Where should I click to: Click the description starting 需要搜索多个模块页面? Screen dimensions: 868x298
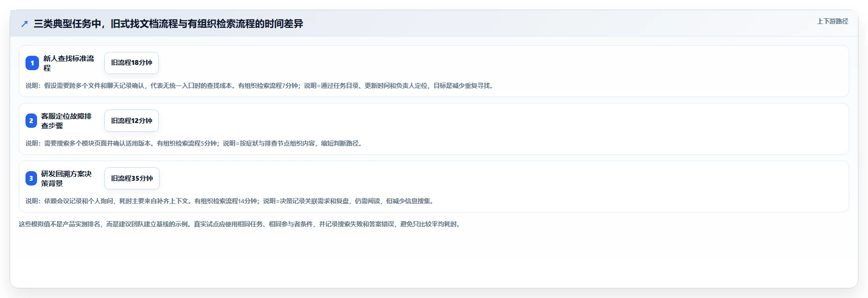pyautogui.click(x=195, y=143)
